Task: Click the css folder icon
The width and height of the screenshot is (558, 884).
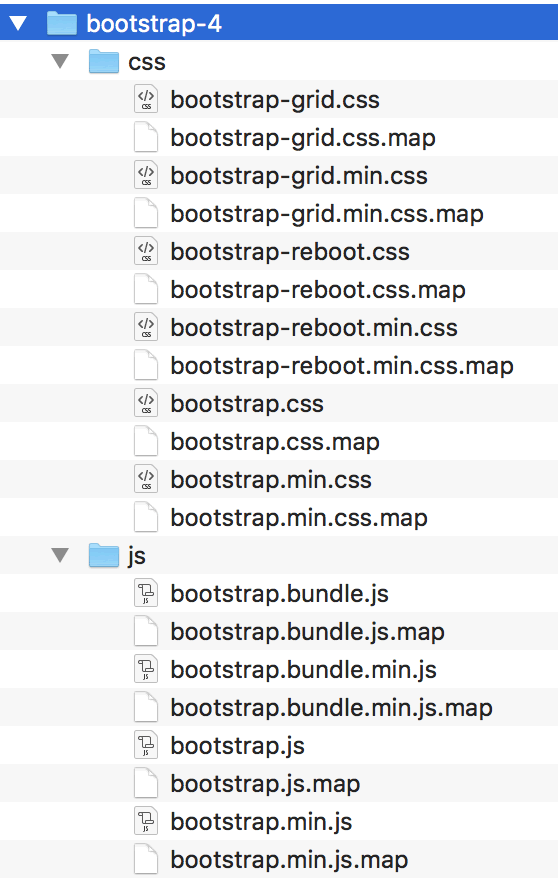Action: coord(104,61)
